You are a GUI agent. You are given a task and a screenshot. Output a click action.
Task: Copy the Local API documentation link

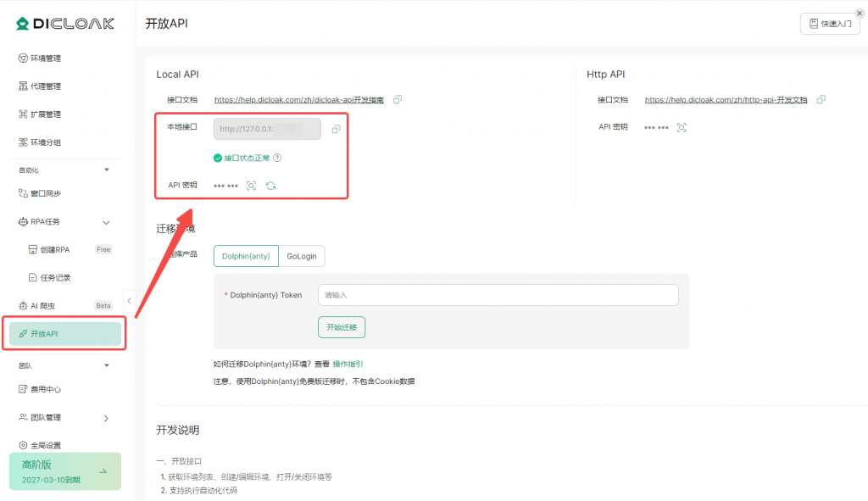tap(398, 100)
